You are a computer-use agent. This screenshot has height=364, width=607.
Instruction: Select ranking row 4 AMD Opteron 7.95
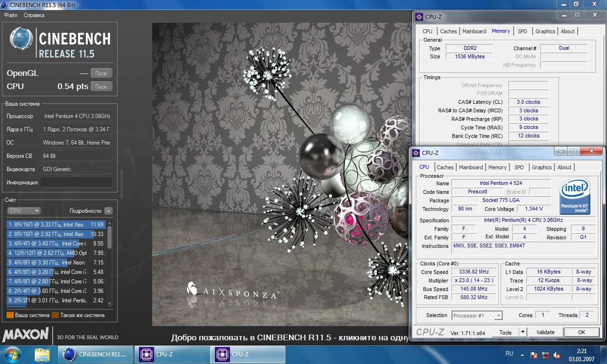click(x=56, y=253)
